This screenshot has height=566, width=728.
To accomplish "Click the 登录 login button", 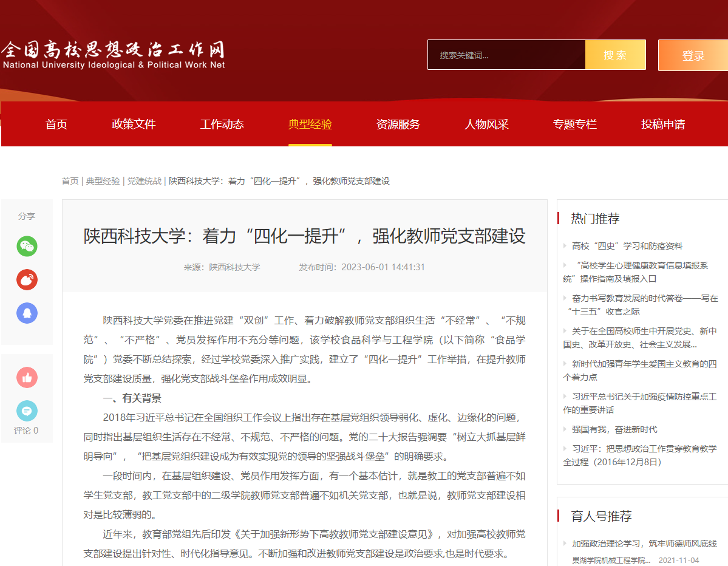I will (693, 55).
